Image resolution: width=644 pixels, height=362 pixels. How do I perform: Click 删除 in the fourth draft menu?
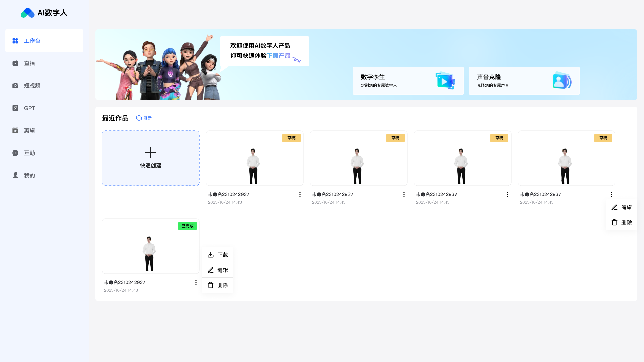click(x=622, y=223)
